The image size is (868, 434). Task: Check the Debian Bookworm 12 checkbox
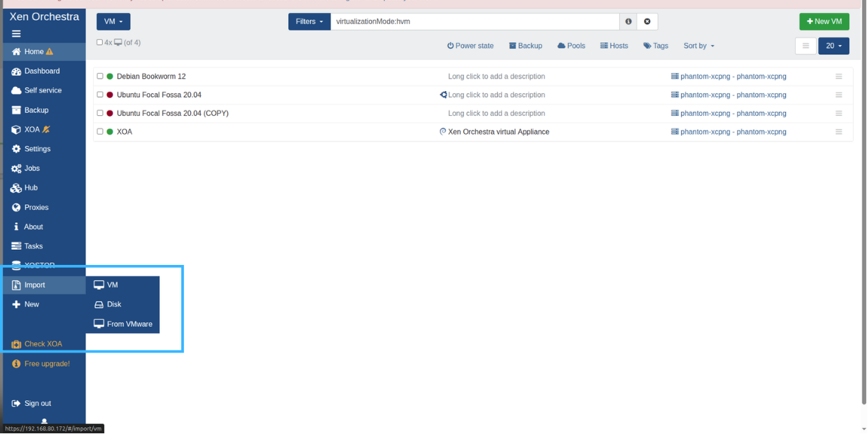[100, 77]
